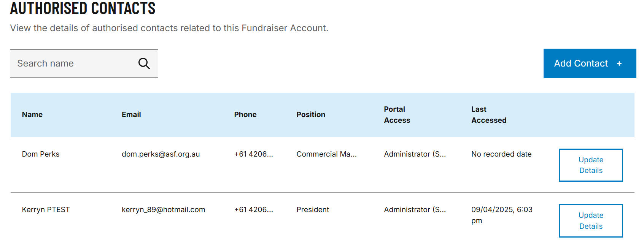The height and width of the screenshot is (252, 644).
Task: Update Details for Dom Perks
Action: coord(591,165)
